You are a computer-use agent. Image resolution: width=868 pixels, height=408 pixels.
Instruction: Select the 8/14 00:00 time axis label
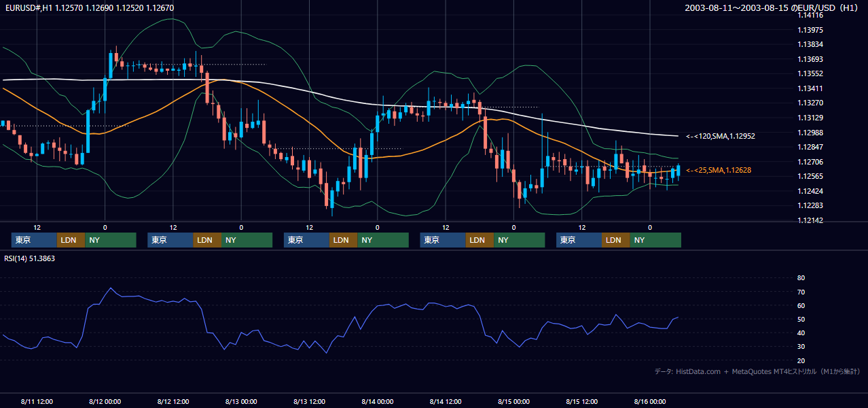[x=377, y=401]
